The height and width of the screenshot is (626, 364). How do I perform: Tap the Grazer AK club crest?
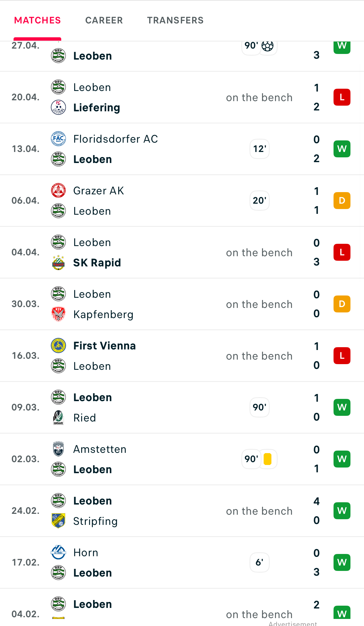point(58,190)
